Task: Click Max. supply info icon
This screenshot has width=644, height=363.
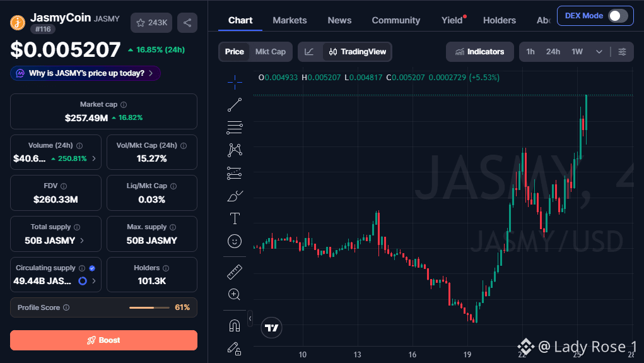Action: coord(173,227)
